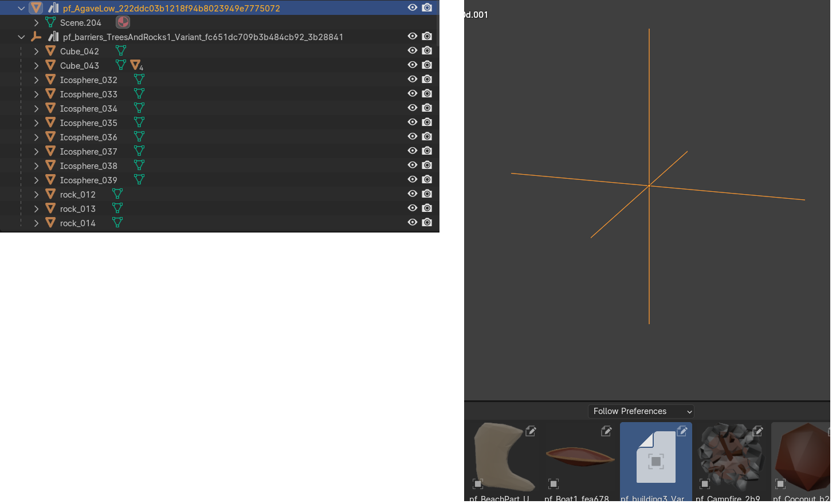Click the modifier icon beside Cube_043
840x504 pixels.
point(136,65)
